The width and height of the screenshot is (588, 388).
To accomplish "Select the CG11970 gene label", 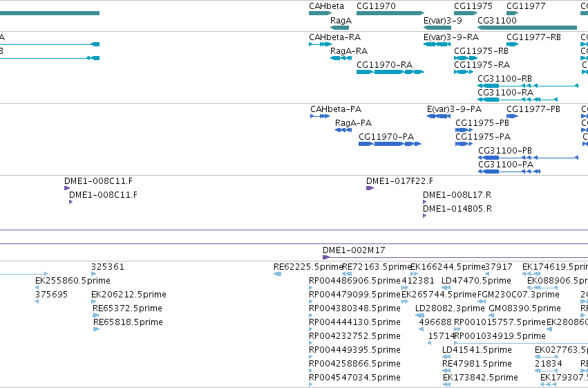I will click(x=376, y=6).
